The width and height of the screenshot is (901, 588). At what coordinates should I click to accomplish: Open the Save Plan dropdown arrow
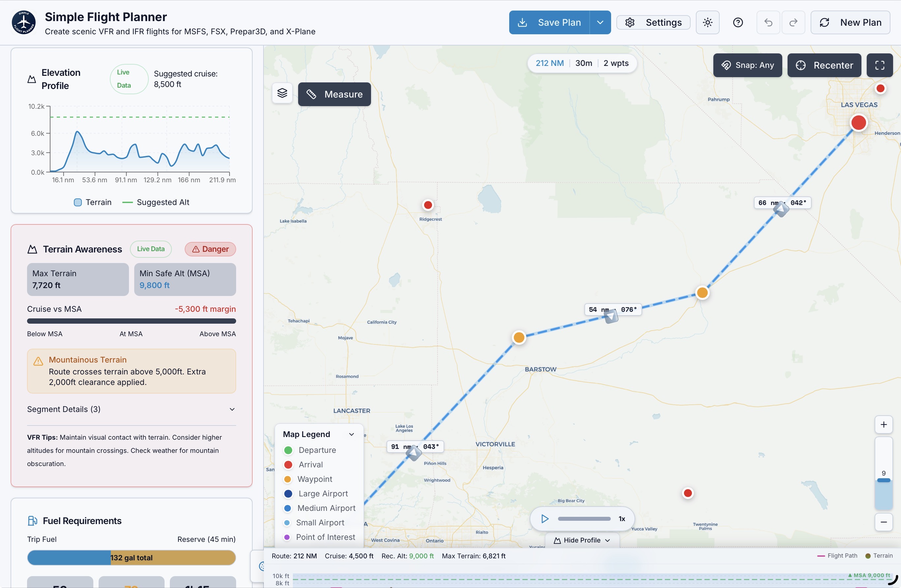[600, 22]
